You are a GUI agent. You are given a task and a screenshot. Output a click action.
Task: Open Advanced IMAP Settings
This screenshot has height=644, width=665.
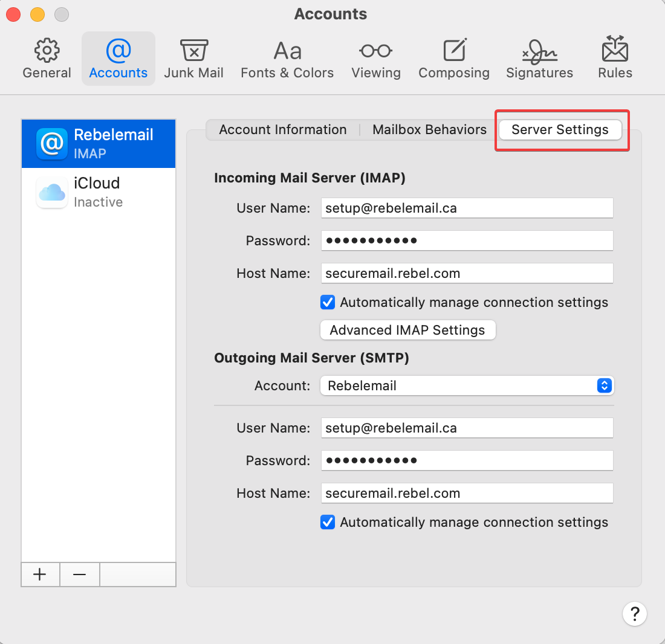[407, 330]
